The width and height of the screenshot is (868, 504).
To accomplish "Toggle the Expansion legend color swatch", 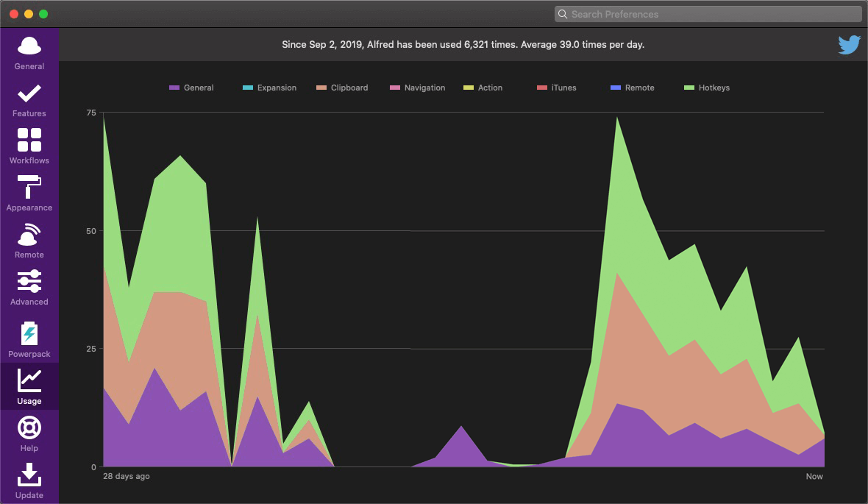I will pos(248,88).
